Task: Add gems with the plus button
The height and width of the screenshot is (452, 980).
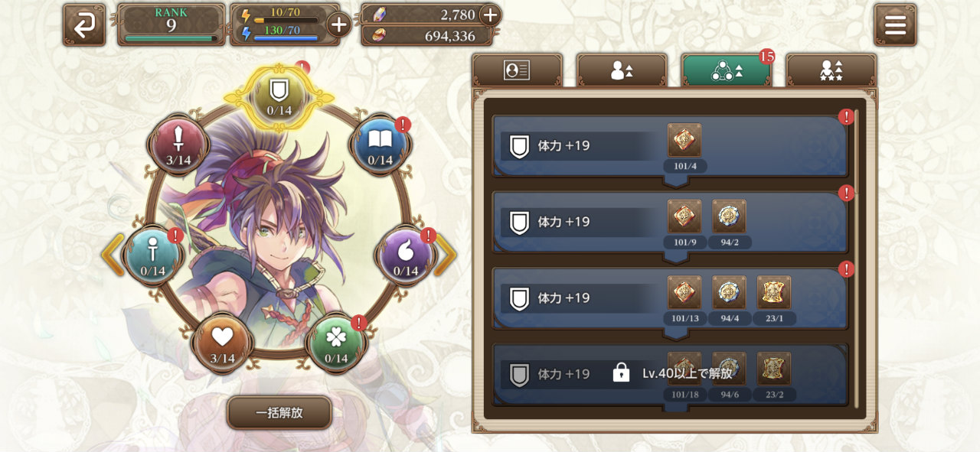Action: (490, 15)
